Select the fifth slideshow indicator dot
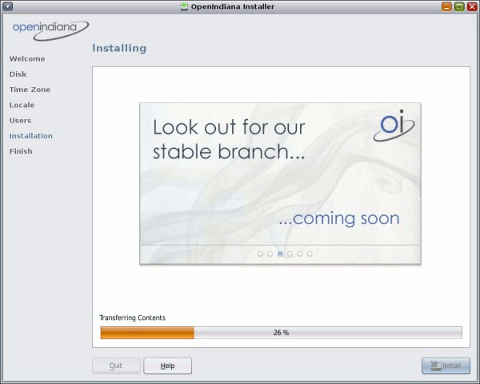 [x=300, y=254]
